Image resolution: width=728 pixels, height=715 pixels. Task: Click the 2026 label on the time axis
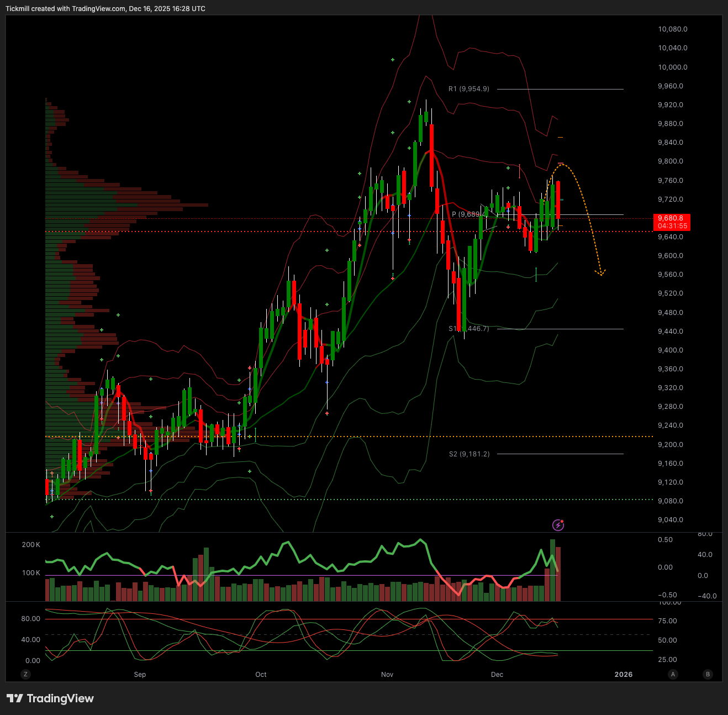pyautogui.click(x=624, y=674)
